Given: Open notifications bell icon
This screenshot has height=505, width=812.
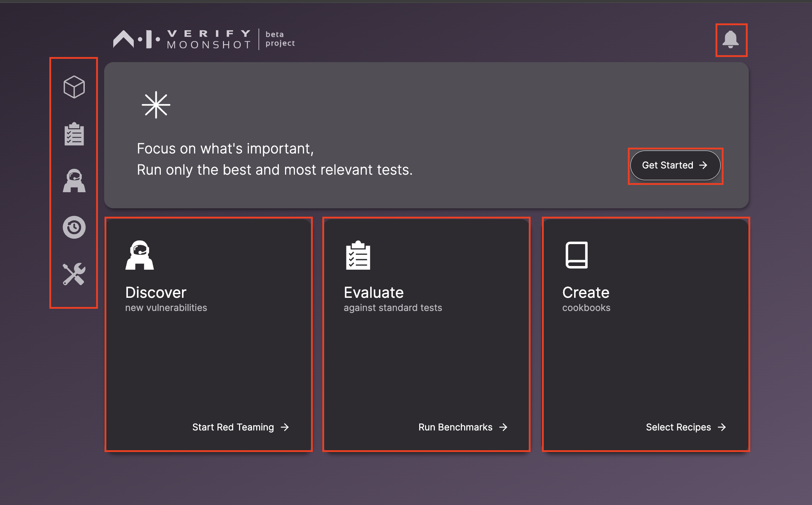Looking at the screenshot, I should click(731, 39).
